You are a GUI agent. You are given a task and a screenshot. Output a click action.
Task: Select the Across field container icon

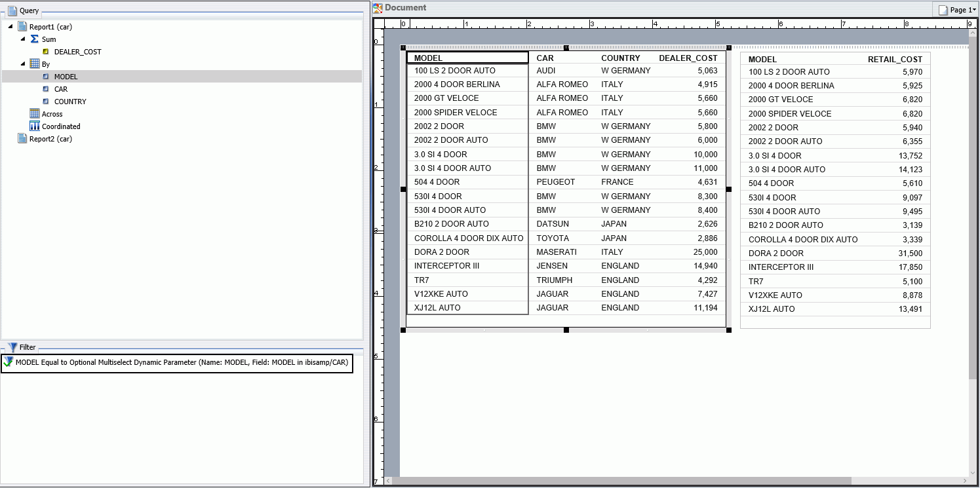point(36,113)
